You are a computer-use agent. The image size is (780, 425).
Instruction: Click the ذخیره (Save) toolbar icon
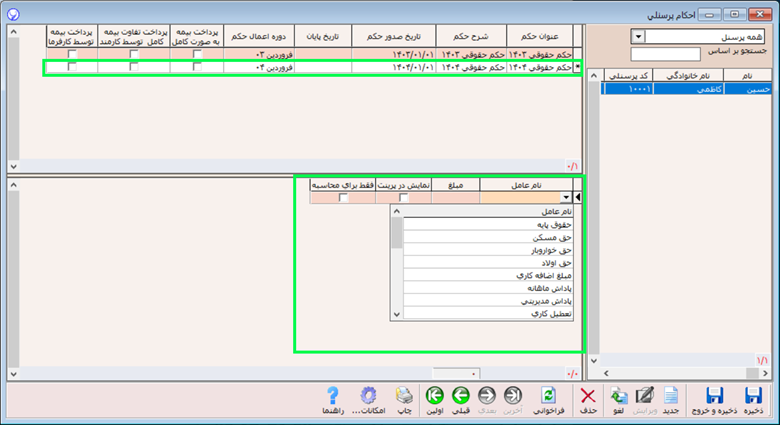point(754,398)
